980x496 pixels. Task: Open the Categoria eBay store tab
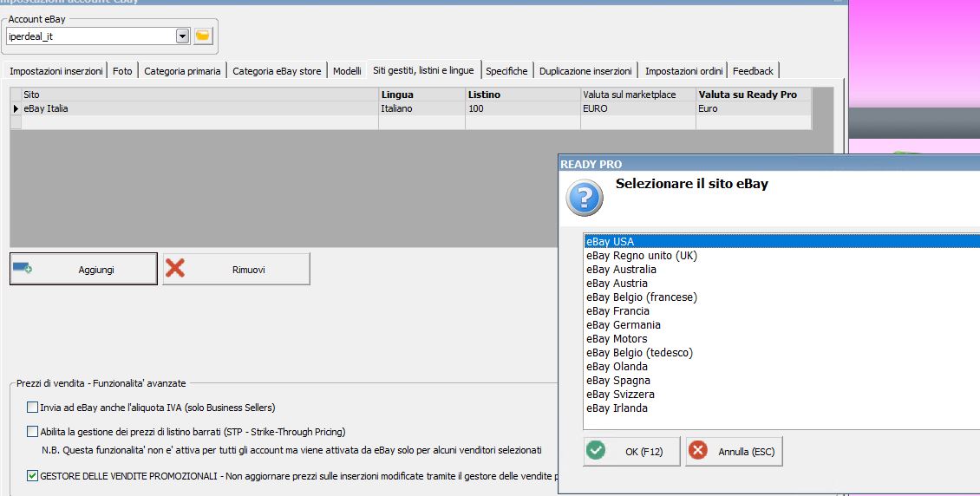click(277, 71)
